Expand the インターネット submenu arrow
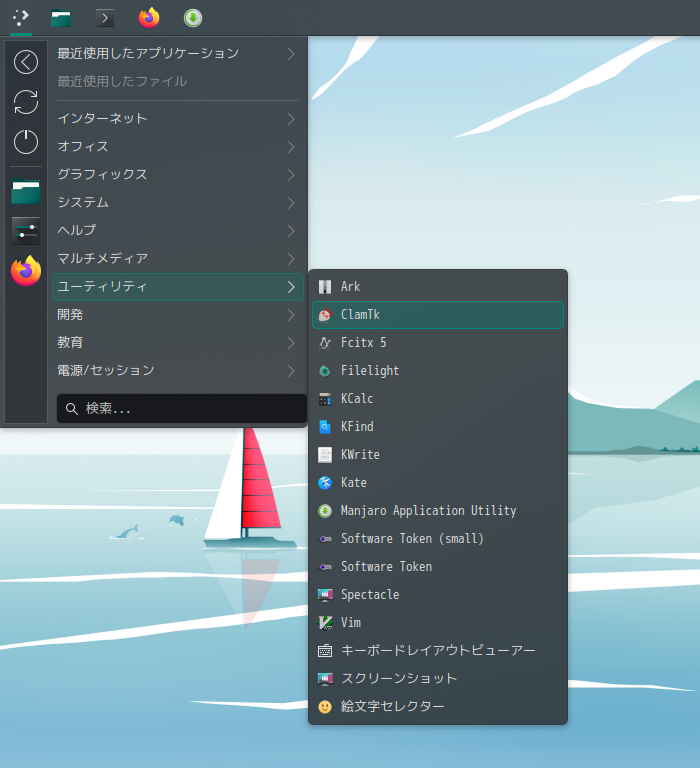 291,119
